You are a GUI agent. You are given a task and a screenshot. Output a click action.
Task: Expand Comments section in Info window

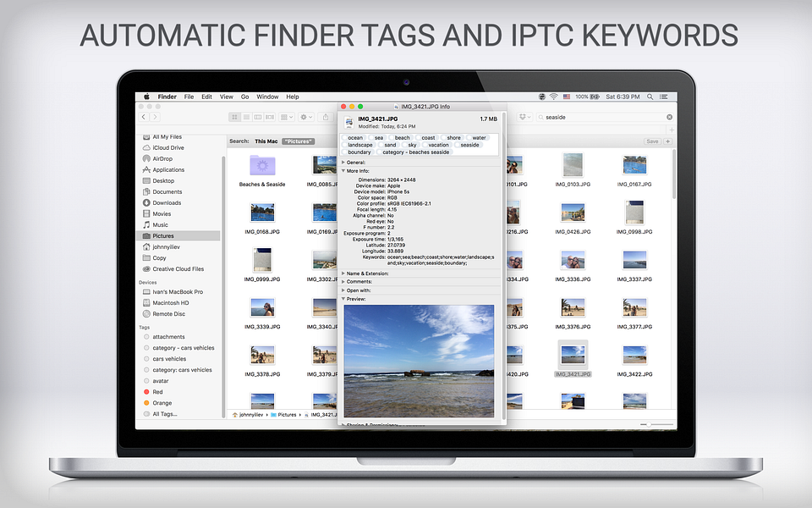343,281
